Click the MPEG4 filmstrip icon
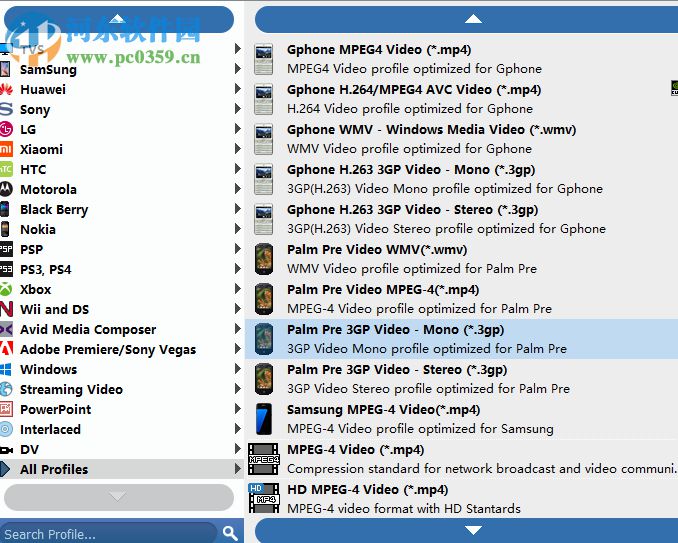 pos(264,459)
